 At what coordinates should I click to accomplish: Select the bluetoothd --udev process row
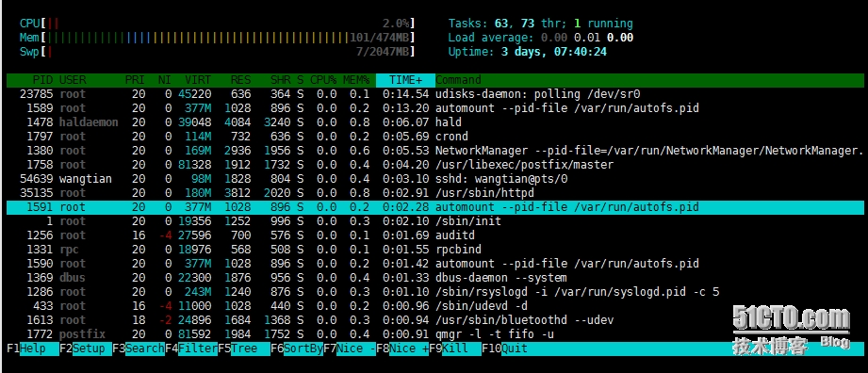coord(435,320)
